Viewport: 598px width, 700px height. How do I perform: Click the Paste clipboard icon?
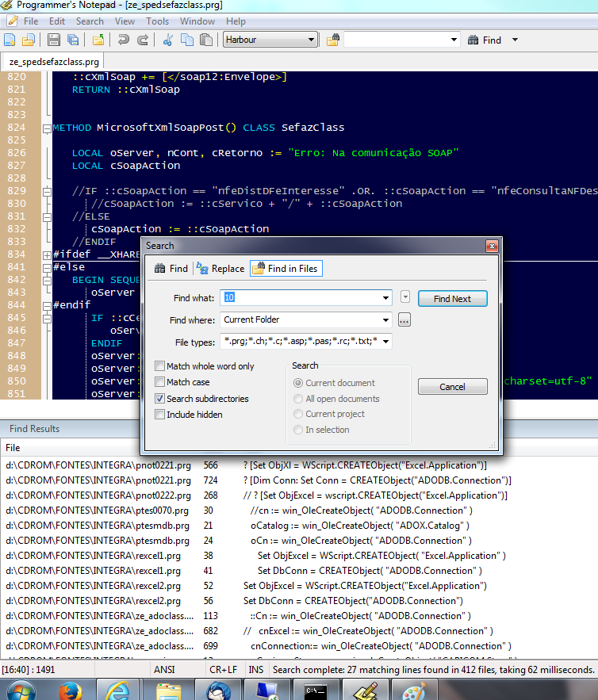pyautogui.click(x=206, y=40)
